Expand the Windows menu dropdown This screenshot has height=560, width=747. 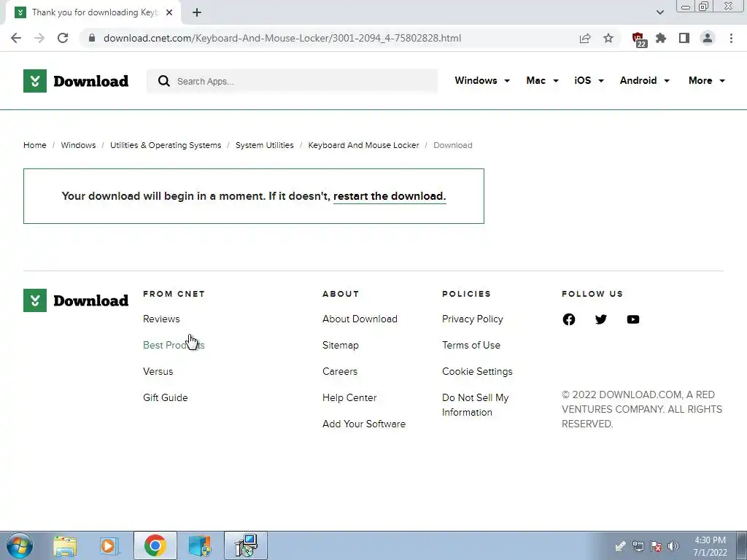coord(482,80)
